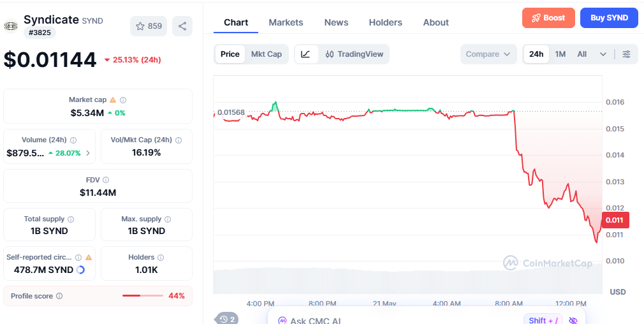Click the circulating supply progress ring icon
Screen dimensions: 644x324
click(x=80, y=270)
